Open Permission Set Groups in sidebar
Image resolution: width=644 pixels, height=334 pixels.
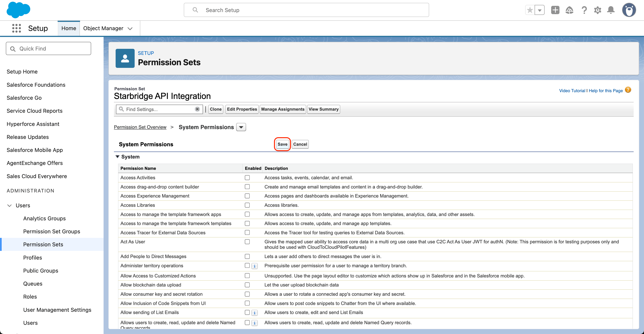click(x=52, y=231)
